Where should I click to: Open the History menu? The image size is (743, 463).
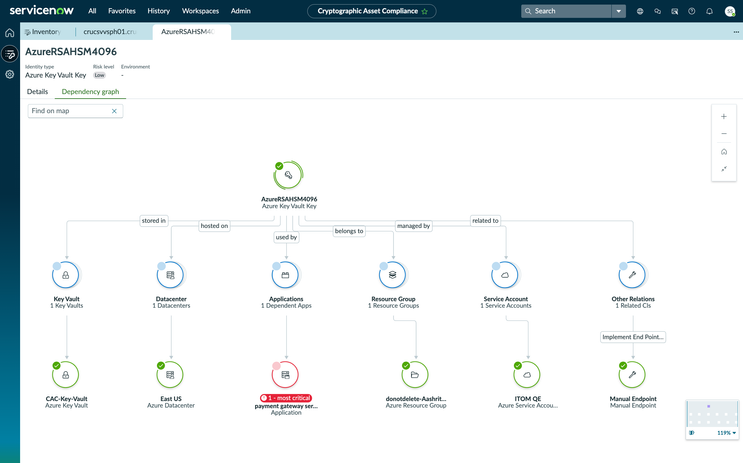coord(159,11)
